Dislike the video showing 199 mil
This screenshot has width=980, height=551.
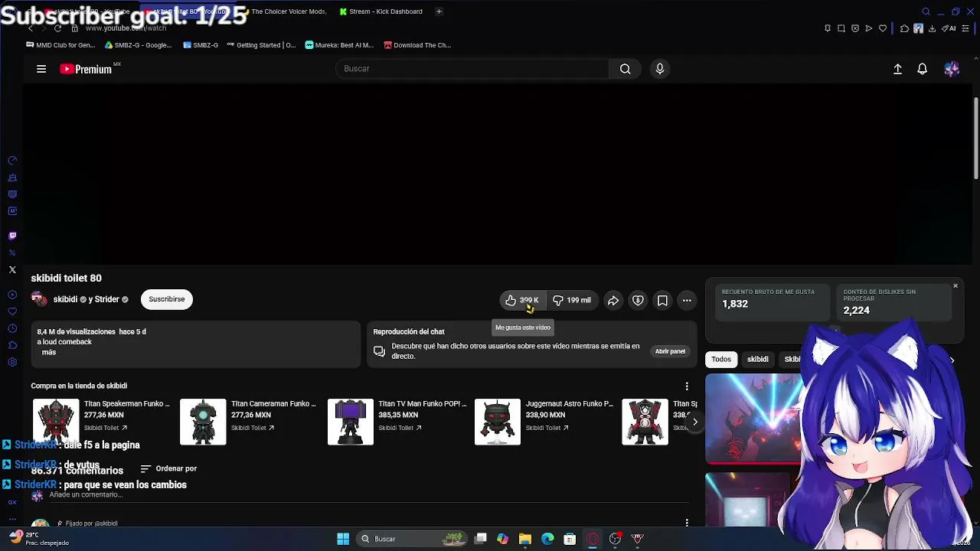(572, 300)
